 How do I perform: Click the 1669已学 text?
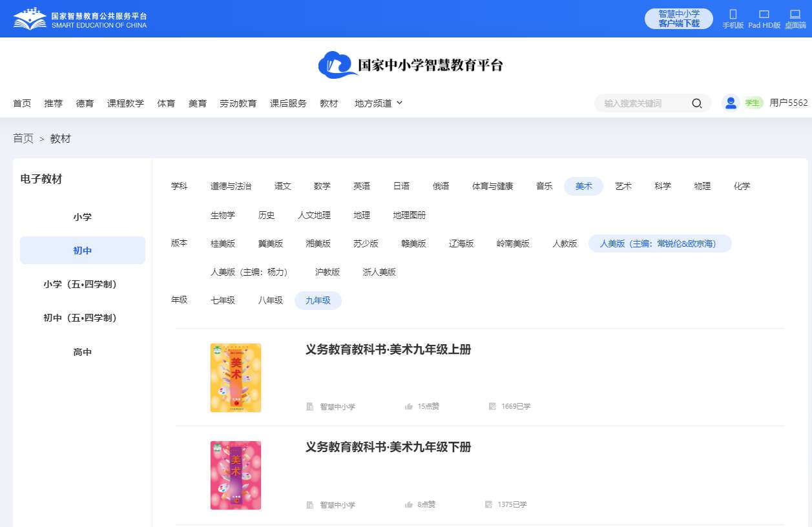pyautogui.click(x=515, y=406)
